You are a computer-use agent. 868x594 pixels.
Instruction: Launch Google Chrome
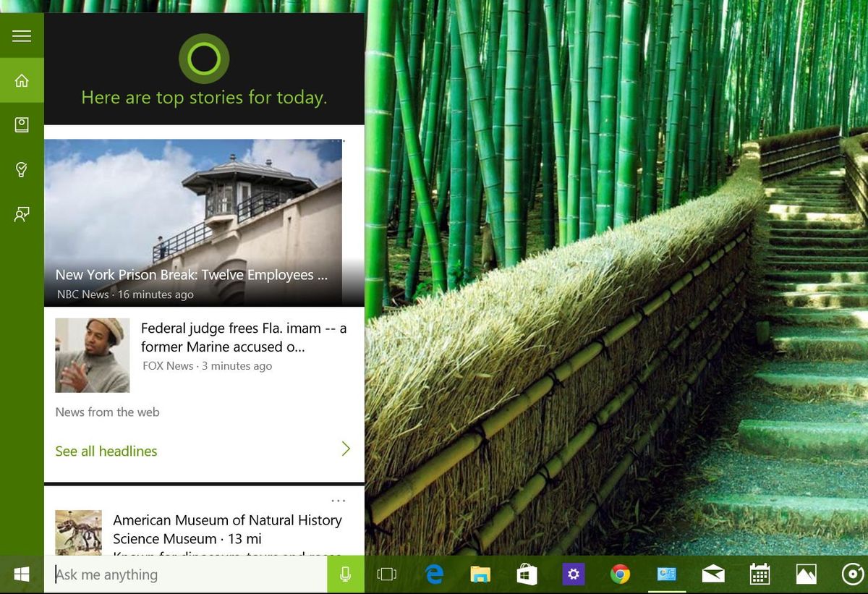coord(620,574)
